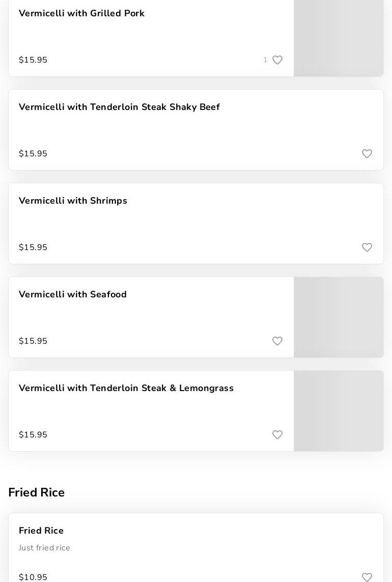Click the Fried Rice section heading

tap(37, 493)
